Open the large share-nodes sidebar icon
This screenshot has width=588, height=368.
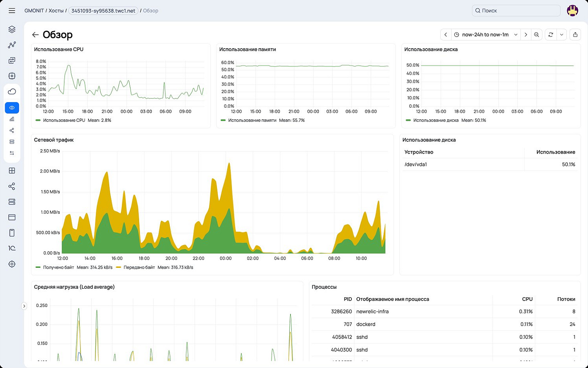12,186
